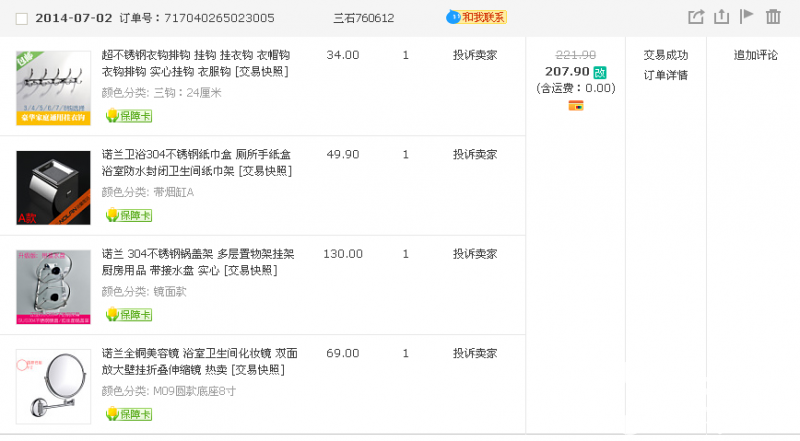Open 诺兰 304不锈钢锅盖架 product title

point(198,254)
